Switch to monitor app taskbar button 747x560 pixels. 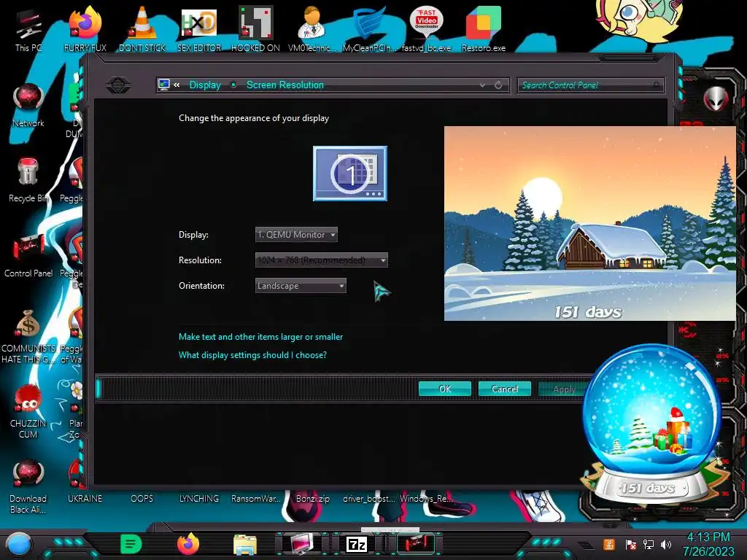(x=302, y=544)
